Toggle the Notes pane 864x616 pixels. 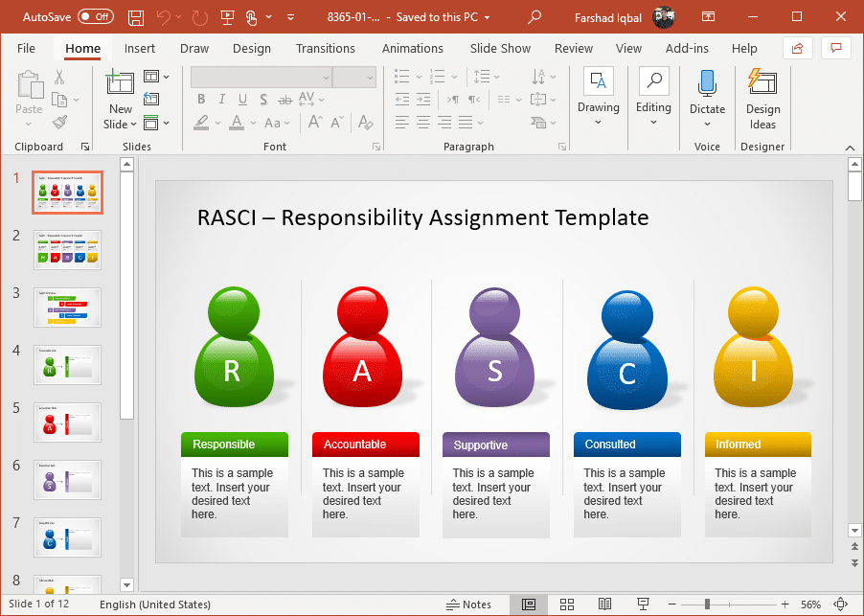[x=468, y=604]
